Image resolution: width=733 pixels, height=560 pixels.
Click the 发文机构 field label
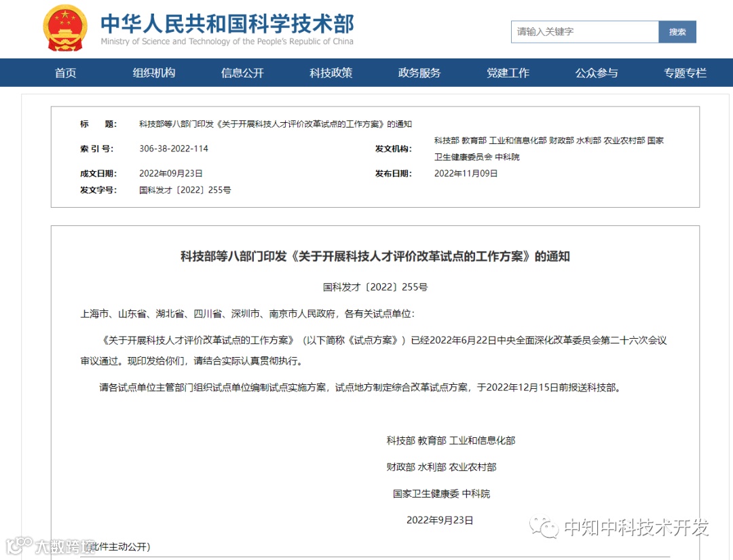click(393, 149)
